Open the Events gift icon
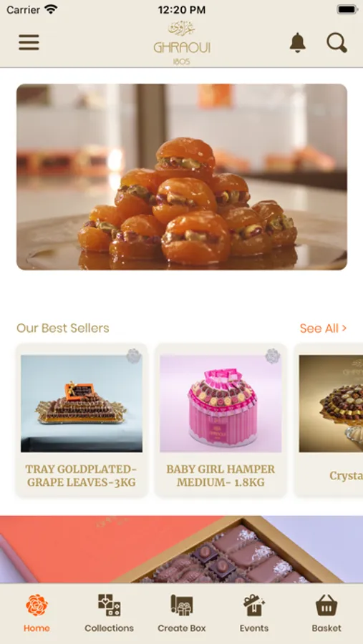Viewport: 363px width, 644px height. [x=254, y=605]
